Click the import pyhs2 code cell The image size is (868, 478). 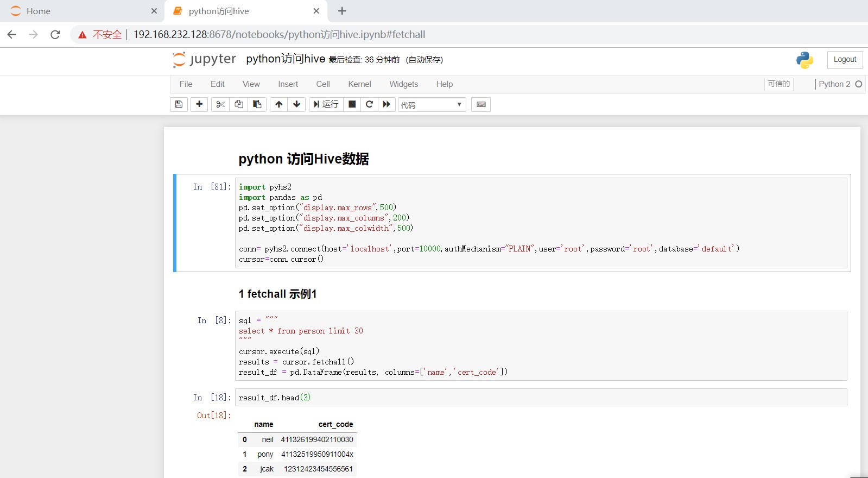[541, 223]
